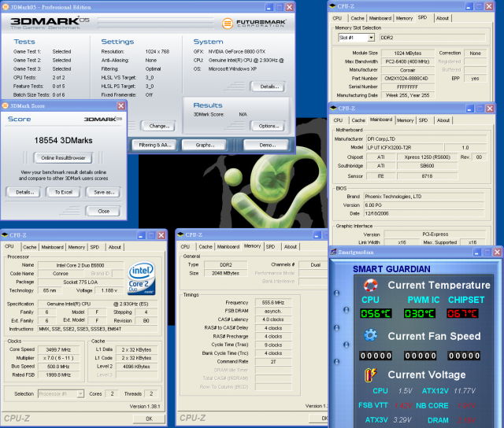The width and height of the screenshot is (504, 428).
Task: Open the About tab in CPU-Z processor window
Action: [x=115, y=247]
